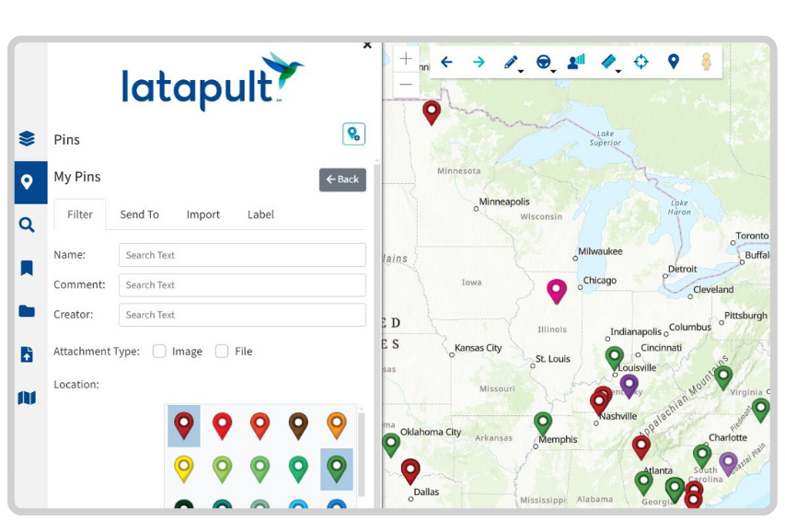Switch to the Import tab
The height and width of the screenshot is (532, 785).
(x=203, y=214)
